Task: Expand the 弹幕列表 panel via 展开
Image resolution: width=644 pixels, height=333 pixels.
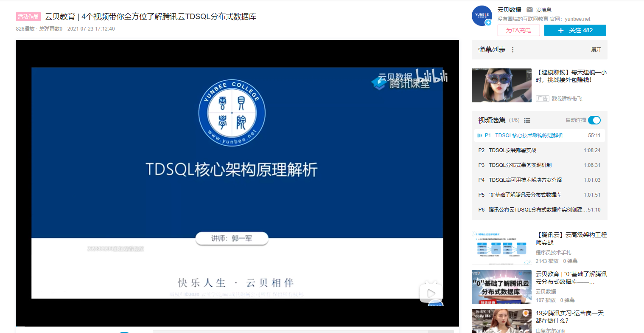Action: coord(596,50)
